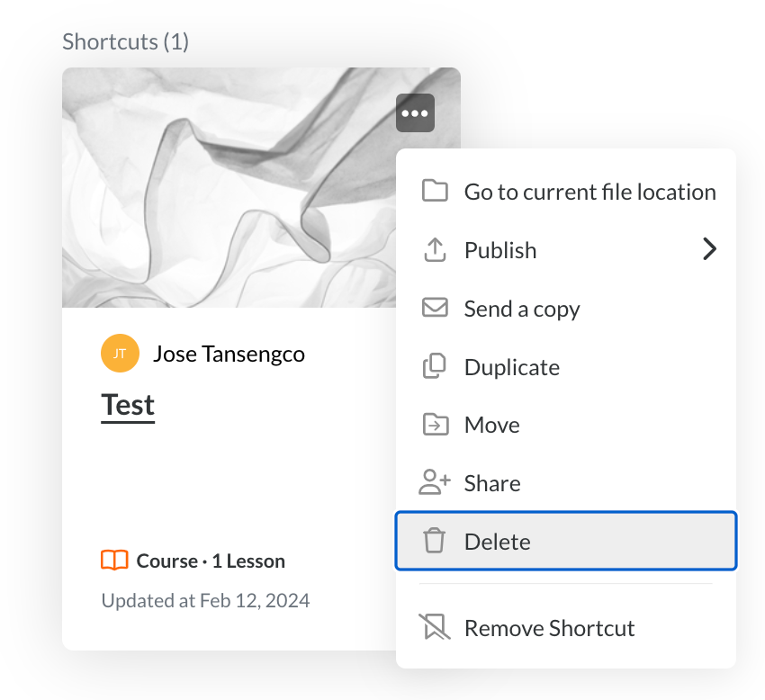Click the envelope icon beside Send a copy

[435, 309]
